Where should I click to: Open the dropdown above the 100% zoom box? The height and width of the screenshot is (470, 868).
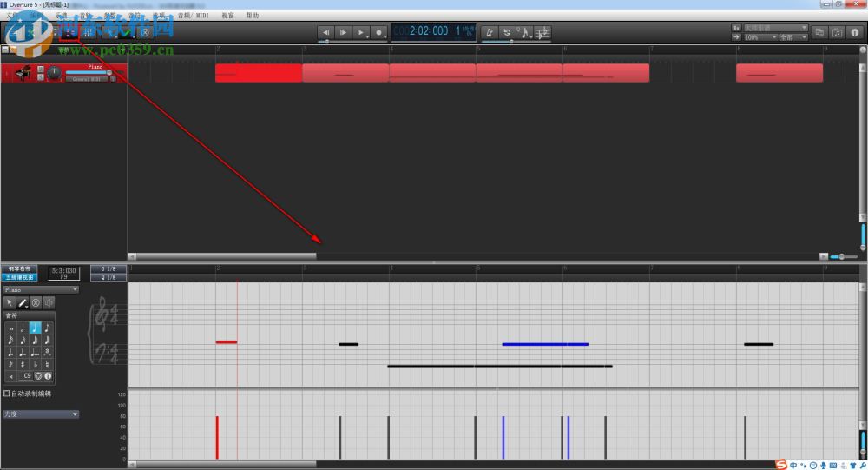775,28
